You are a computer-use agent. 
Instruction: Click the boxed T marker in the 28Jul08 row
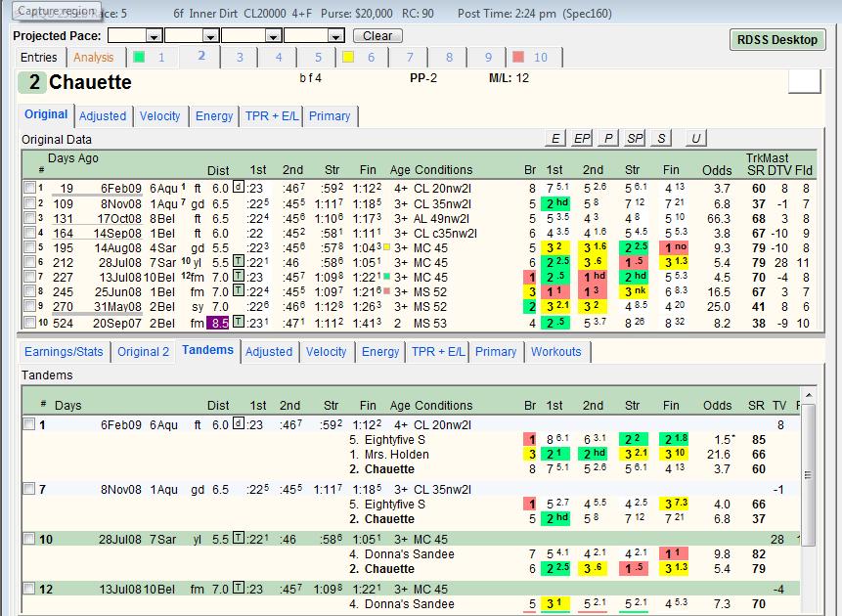[239, 261]
